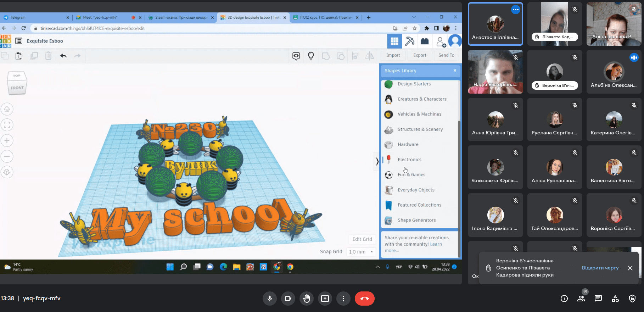The height and width of the screenshot is (312, 644).
Task: Lower the raised hand button
Action: click(x=307, y=299)
